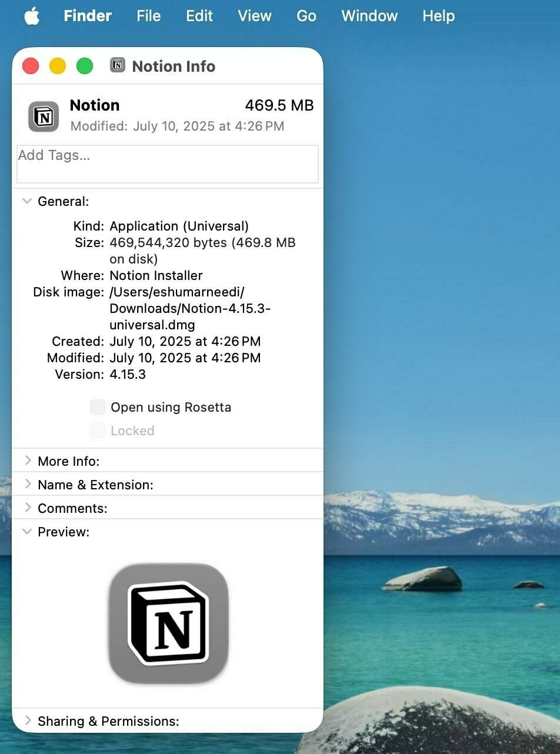Image resolution: width=560 pixels, height=754 pixels.
Task: Open the Go menu
Action: 306,16
